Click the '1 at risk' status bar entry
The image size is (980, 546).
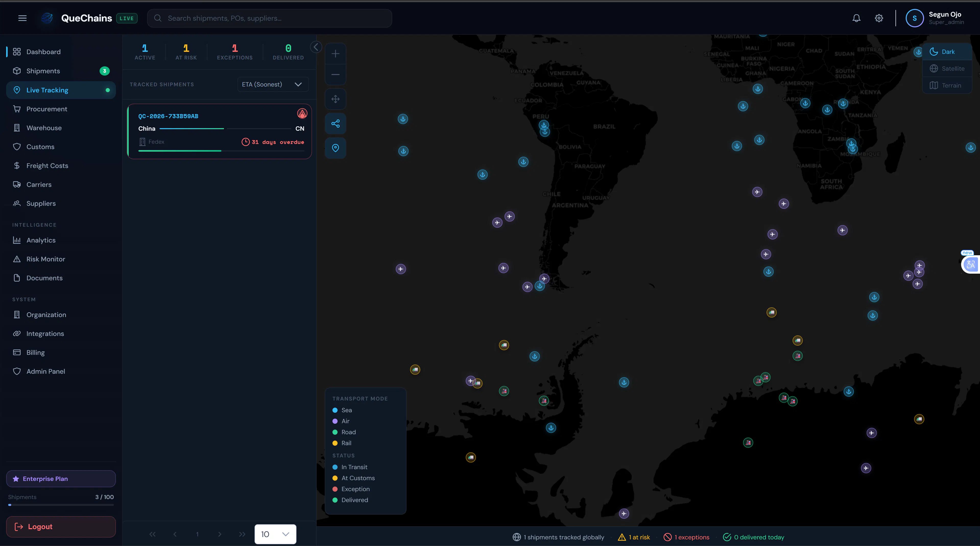pyautogui.click(x=634, y=537)
